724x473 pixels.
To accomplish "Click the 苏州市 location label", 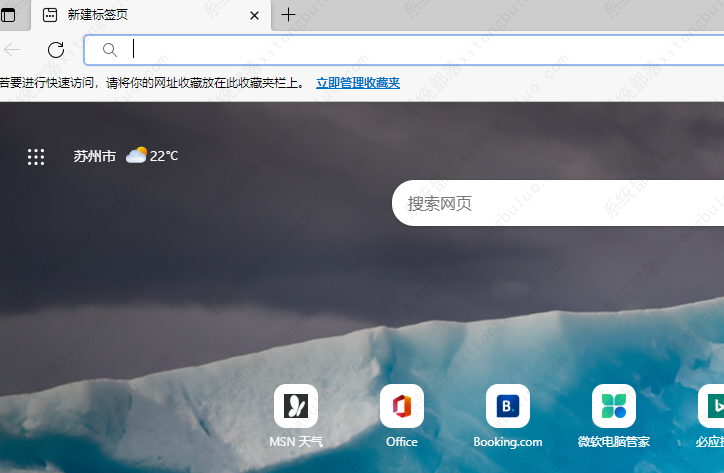I will point(94,156).
